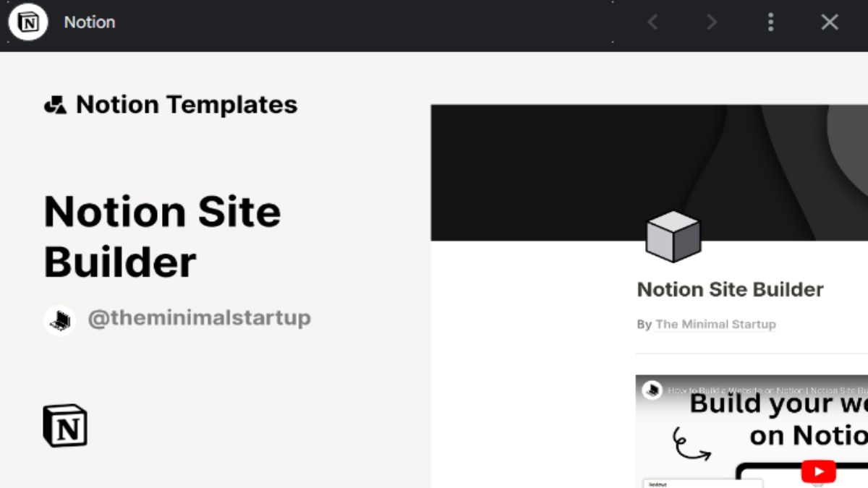Click the video channel avatar icon
This screenshot has height=488, width=868.
(x=652, y=390)
